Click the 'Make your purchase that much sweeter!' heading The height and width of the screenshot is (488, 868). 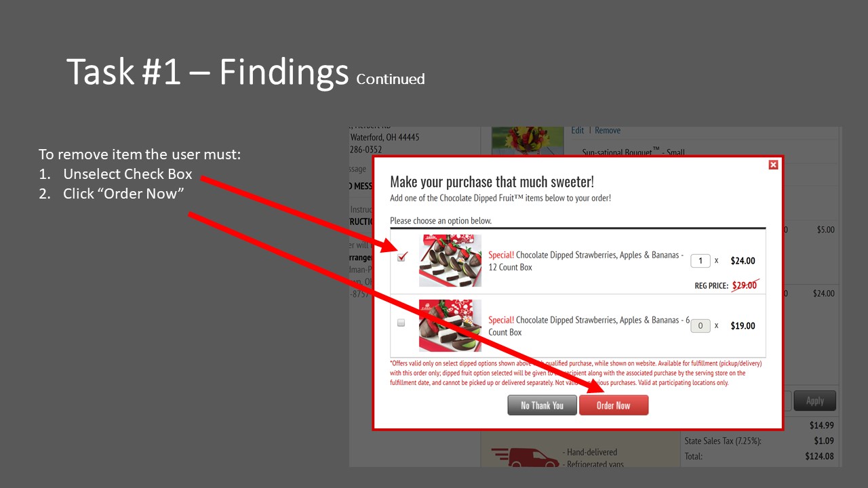point(492,182)
